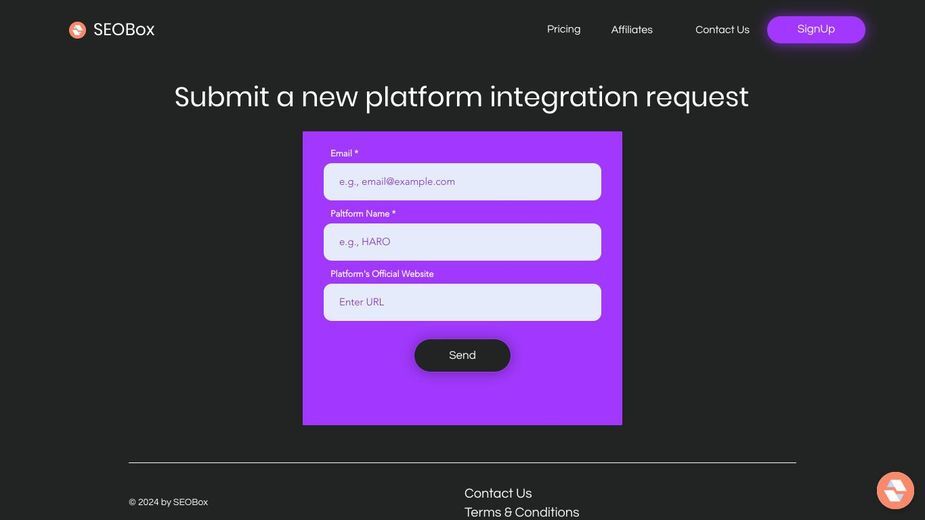Open Contact Us in the top navigation
Screen dimensions: 925x520
point(722,30)
